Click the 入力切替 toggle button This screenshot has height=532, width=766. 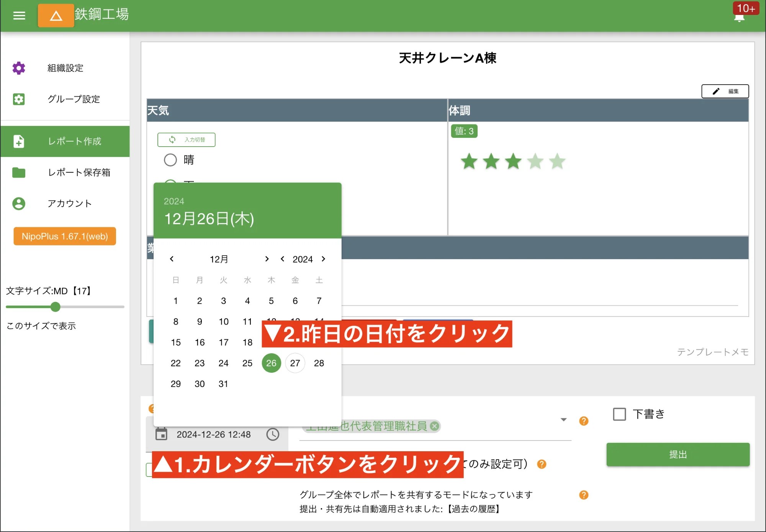point(187,139)
